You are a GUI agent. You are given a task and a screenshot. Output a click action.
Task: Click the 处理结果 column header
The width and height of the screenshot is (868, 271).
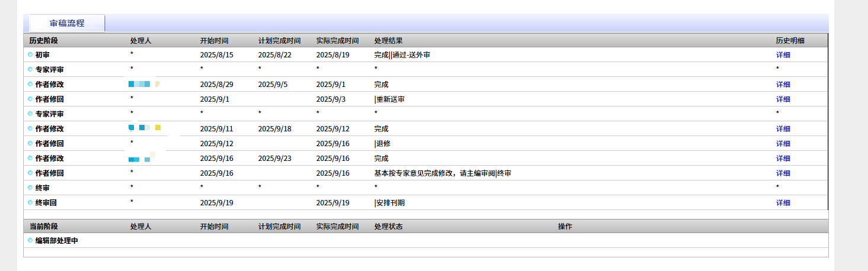click(x=389, y=41)
